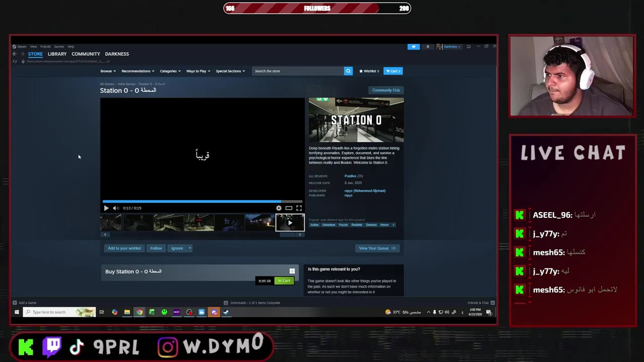
Task: Click the Windows taskbar search box
Action: point(59,312)
